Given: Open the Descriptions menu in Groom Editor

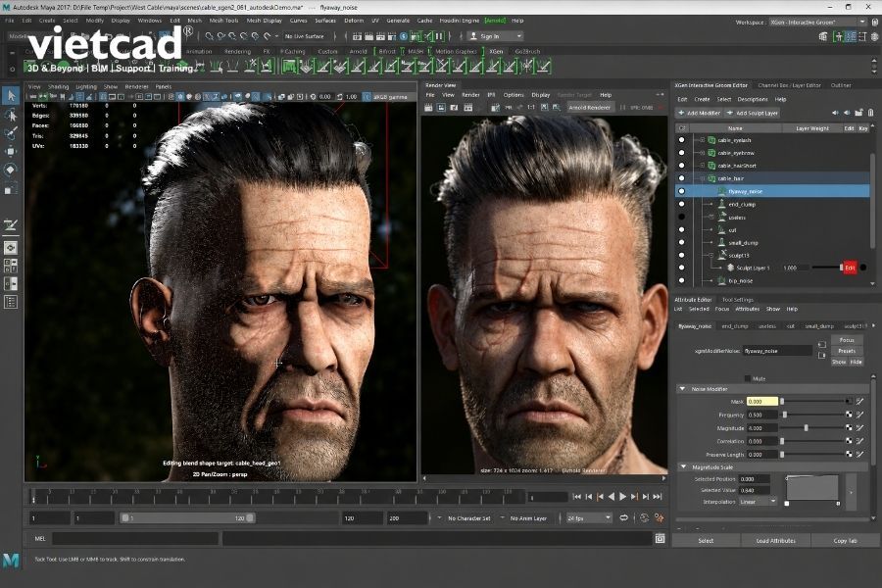Looking at the screenshot, I should (752, 100).
